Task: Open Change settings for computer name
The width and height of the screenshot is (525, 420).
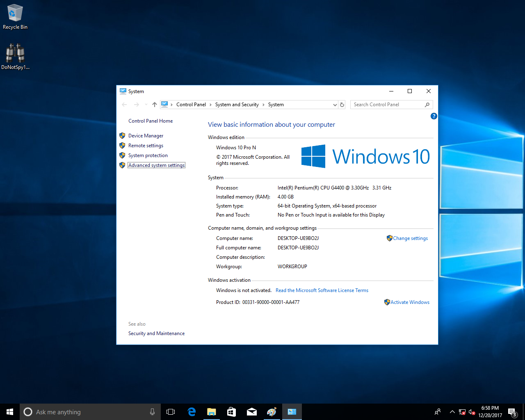Action: coord(410,238)
